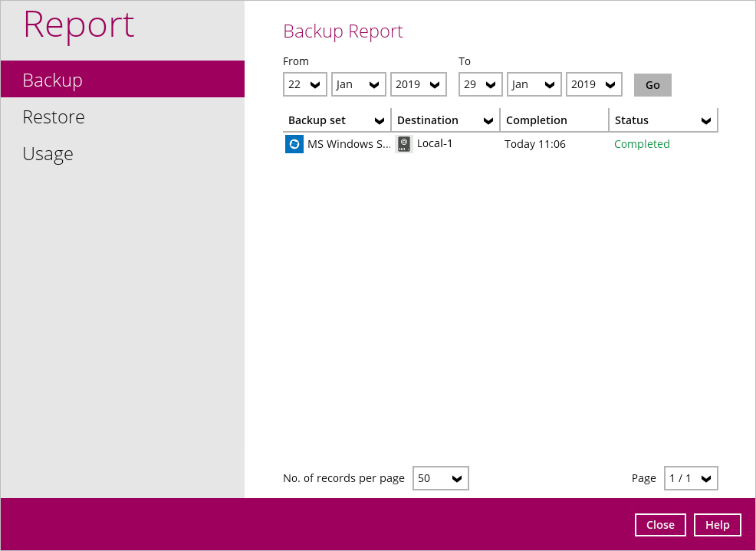Click the Local-1 destination drive icon
756x551 pixels.
pyautogui.click(x=404, y=144)
